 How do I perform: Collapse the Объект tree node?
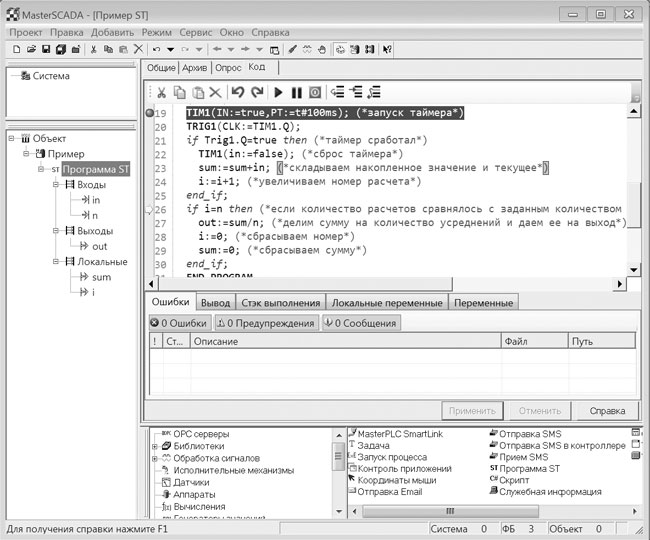(x=12, y=138)
